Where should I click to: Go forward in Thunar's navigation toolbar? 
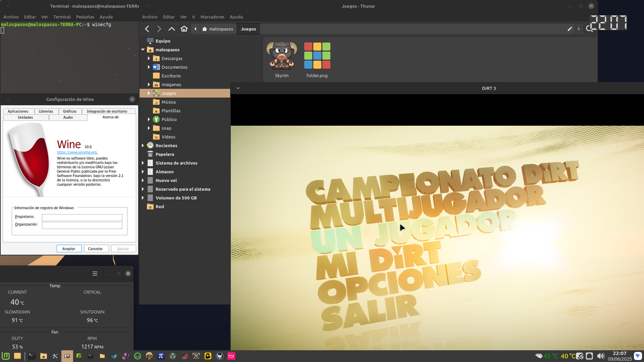(x=159, y=29)
